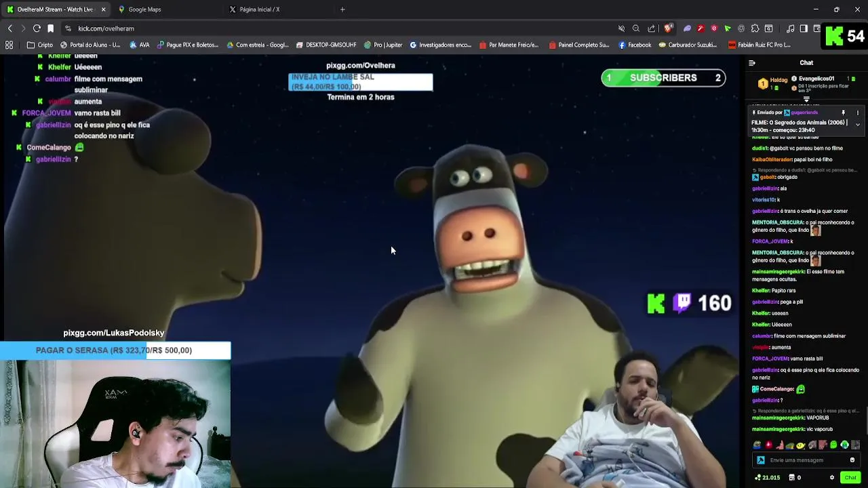Share this page via the share icon
This screenshot has height=488, width=868.
pos(652,28)
